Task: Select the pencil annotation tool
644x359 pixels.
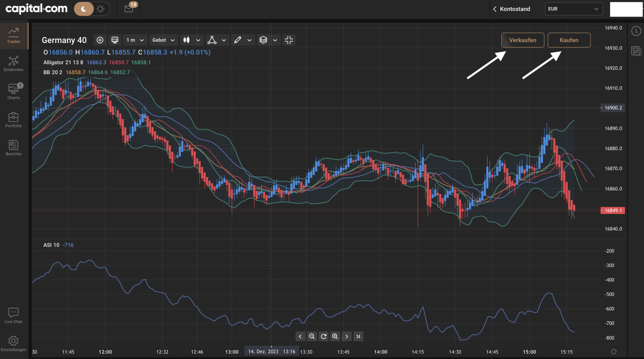Action: click(238, 40)
